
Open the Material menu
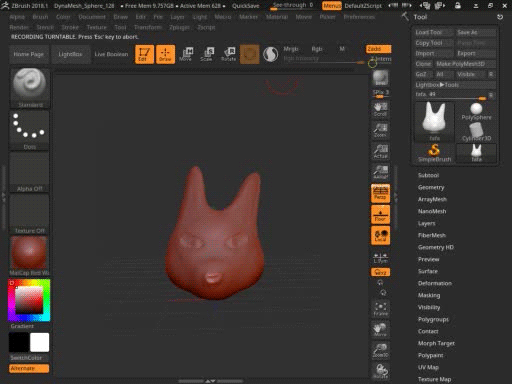[277, 17]
